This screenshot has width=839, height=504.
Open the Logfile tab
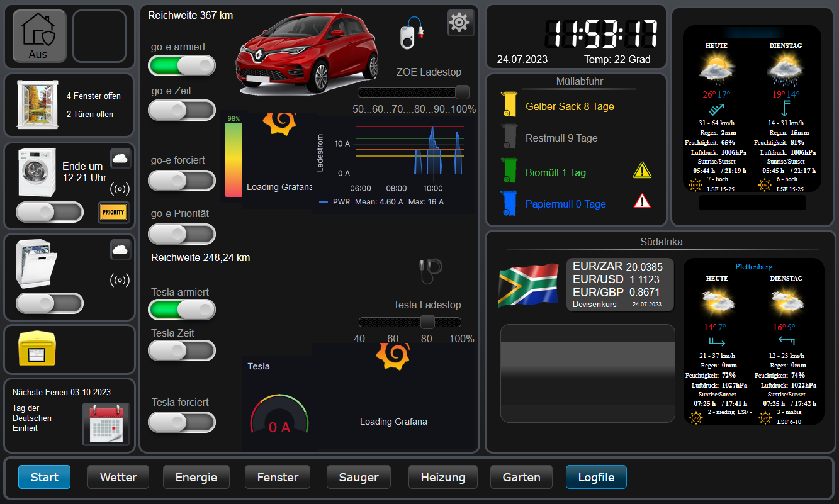[x=595, y=477]
